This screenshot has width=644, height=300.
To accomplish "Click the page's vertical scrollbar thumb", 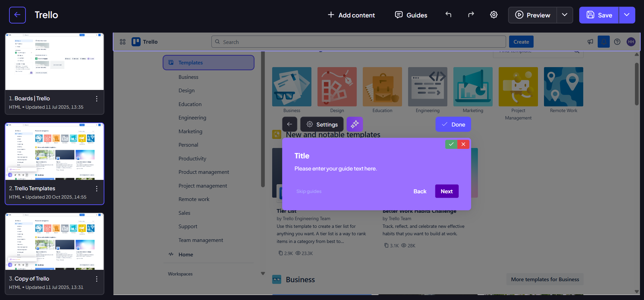I will pyautogui.click(x=637, y=84).
